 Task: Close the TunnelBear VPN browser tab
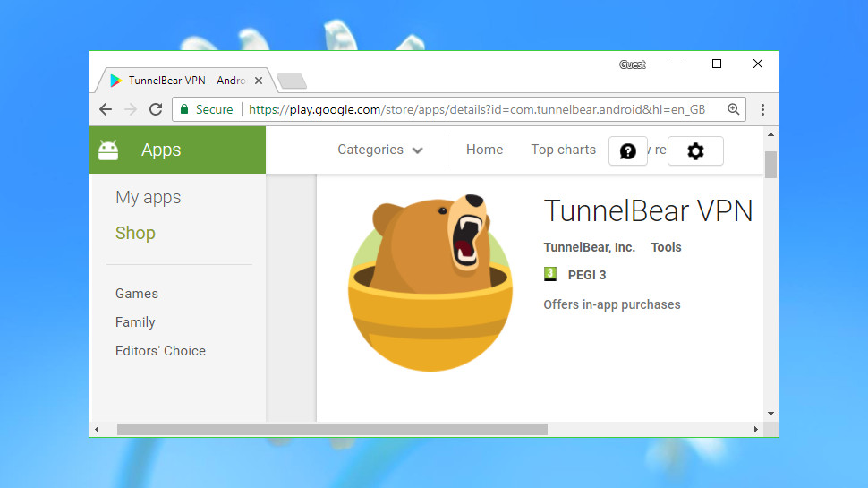pyautogui.click(x=259, y=81)
